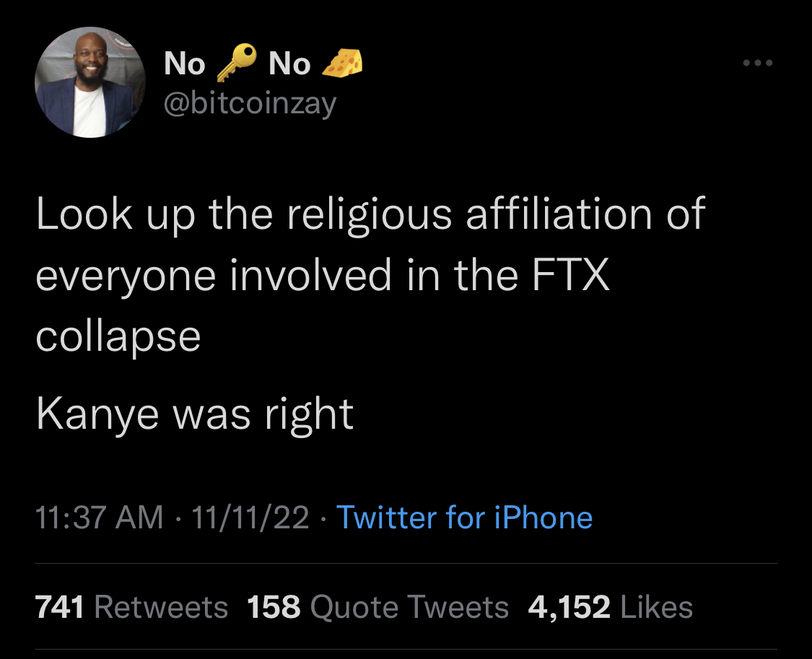Open the profile avatar photo

point(90,84)
